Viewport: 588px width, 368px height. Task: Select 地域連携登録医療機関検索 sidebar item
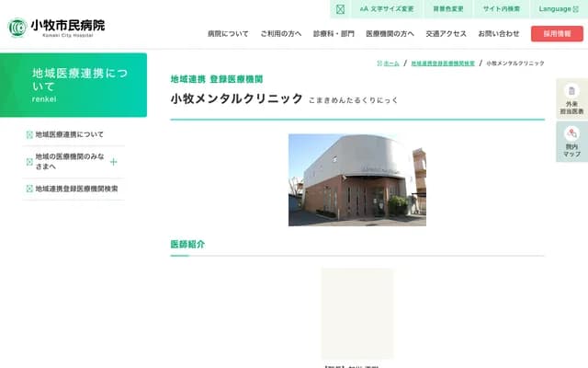coord(76,189)
